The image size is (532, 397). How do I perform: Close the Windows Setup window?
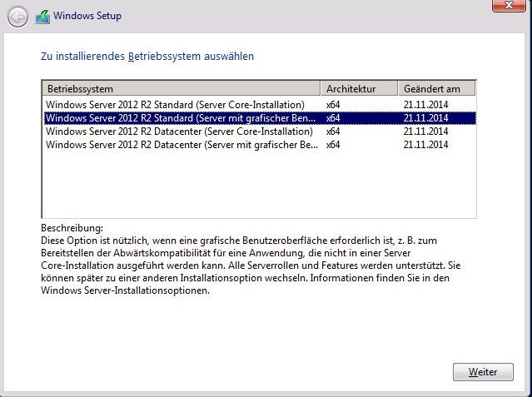point(506,7)
